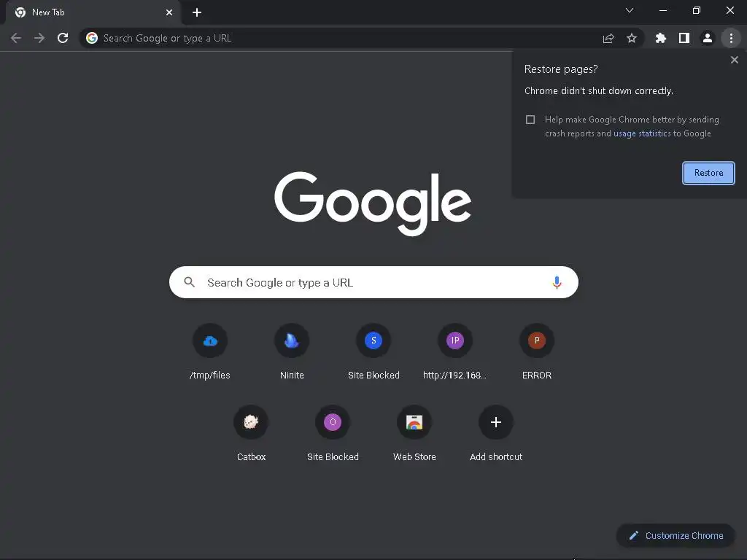Toggle the side panel icon
Screen dimensions: 747x560
684,38
